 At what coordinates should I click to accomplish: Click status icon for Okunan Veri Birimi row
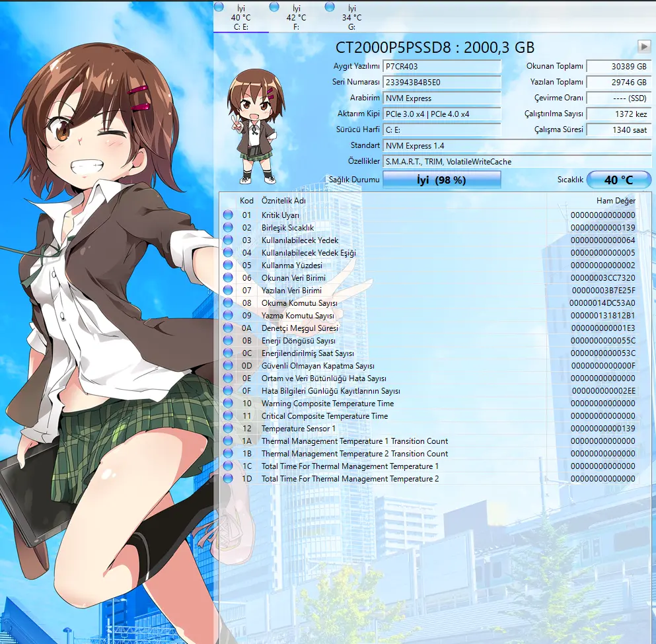228,277
